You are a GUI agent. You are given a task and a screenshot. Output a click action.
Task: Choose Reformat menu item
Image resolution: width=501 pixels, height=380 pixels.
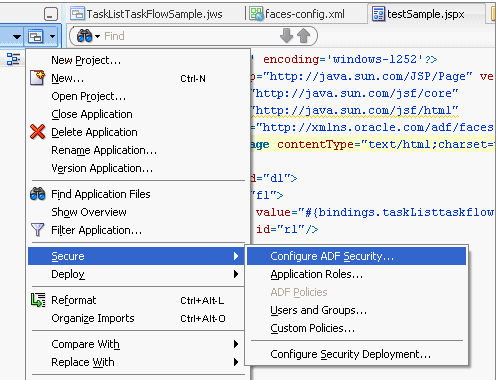point(137,300)
